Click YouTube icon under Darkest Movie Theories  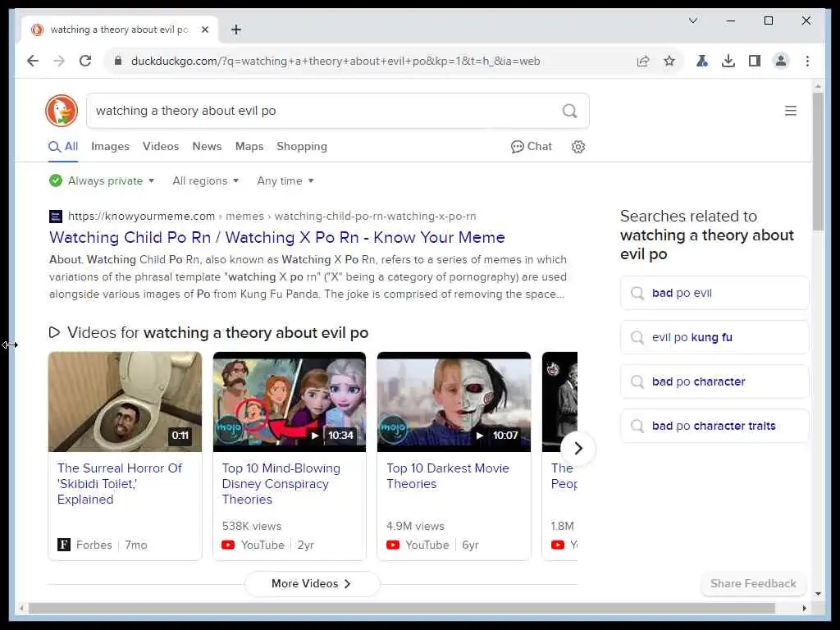pos(393,545)
